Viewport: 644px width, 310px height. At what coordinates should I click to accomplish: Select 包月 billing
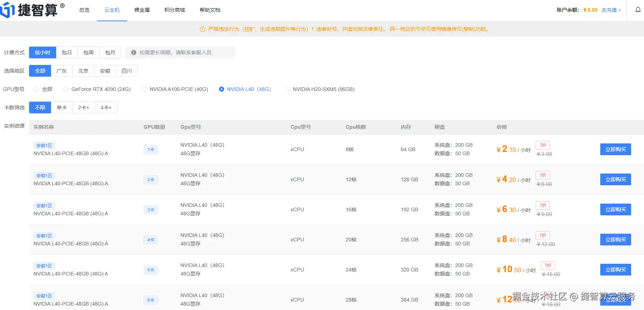[110, 52]
